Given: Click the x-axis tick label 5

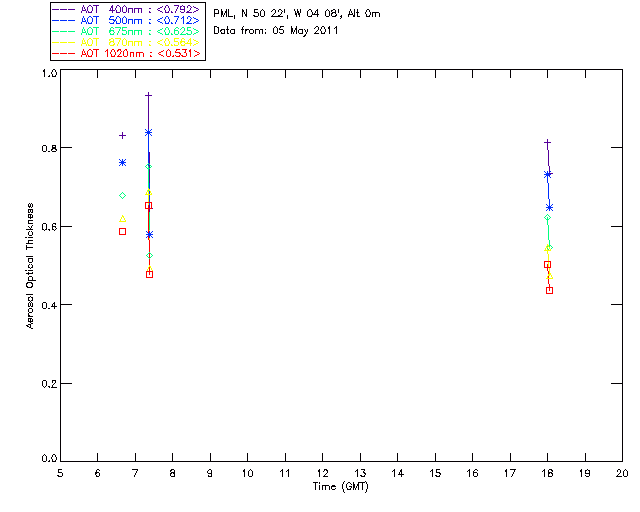Looking at the screenshot, I should coord(60,473).
